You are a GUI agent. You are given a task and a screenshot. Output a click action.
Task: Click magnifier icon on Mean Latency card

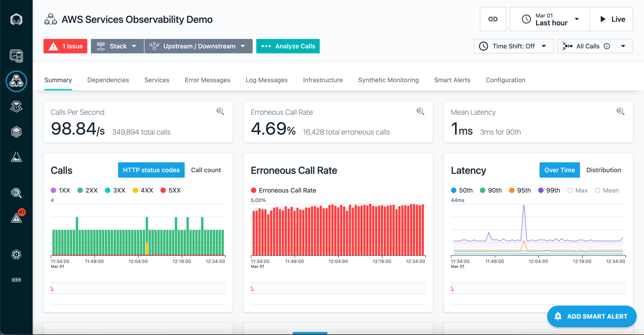620,112
